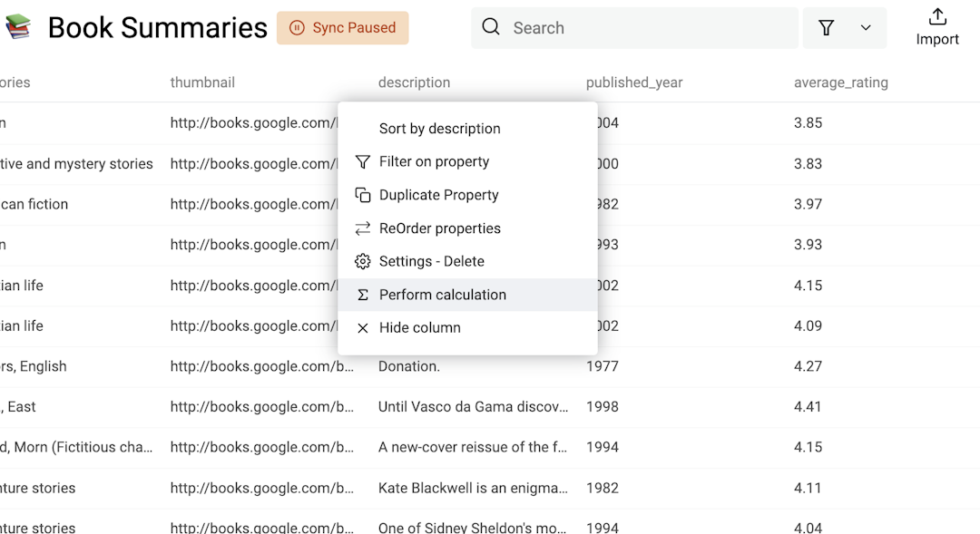Click the stacked books logo beside Book Summaries
Screen dimensions: 980x534
coord(18,27)
